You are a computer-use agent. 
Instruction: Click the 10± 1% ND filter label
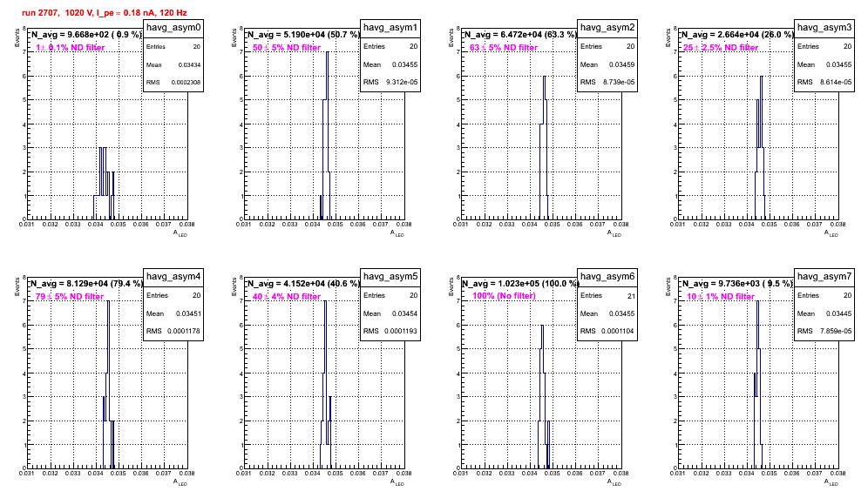point(721,297)
